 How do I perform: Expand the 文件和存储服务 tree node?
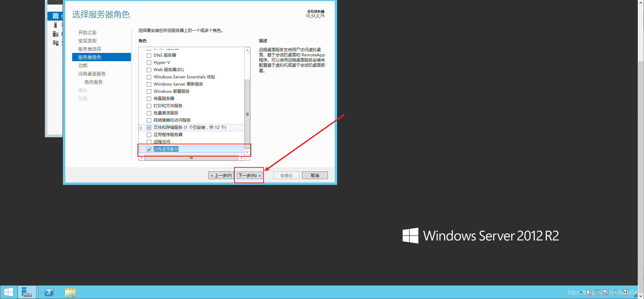[x=141, y=128]
